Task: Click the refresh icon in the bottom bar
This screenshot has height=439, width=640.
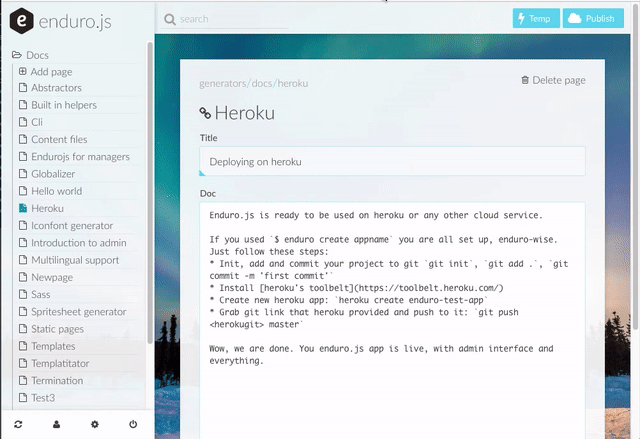Action: point(18,424)
